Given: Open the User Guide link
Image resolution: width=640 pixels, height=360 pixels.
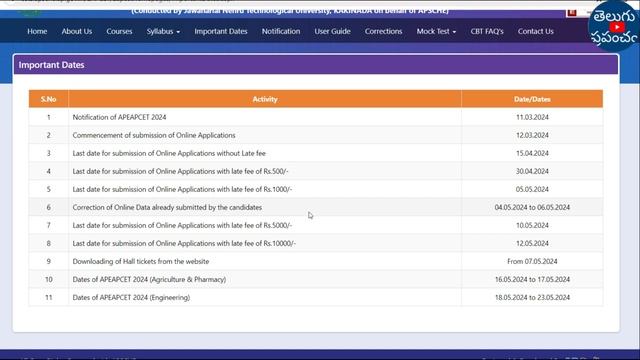Looking at the screenshot, I should coord(332,31).
